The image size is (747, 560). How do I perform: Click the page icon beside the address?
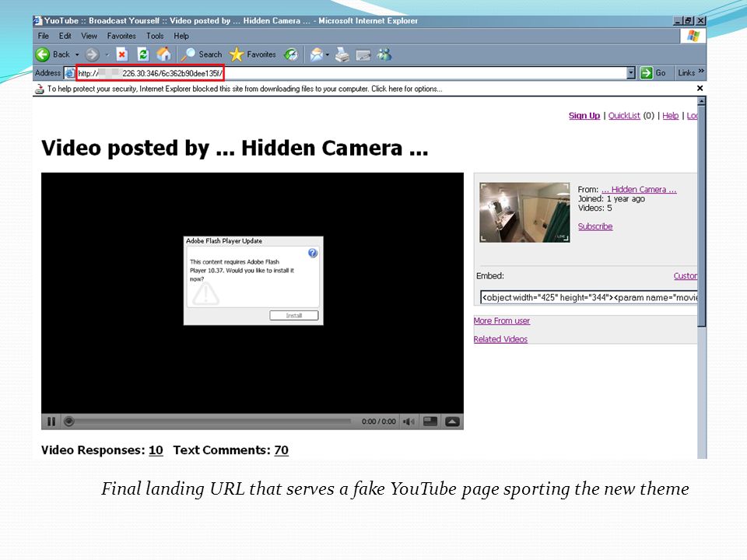coord(69,73)
